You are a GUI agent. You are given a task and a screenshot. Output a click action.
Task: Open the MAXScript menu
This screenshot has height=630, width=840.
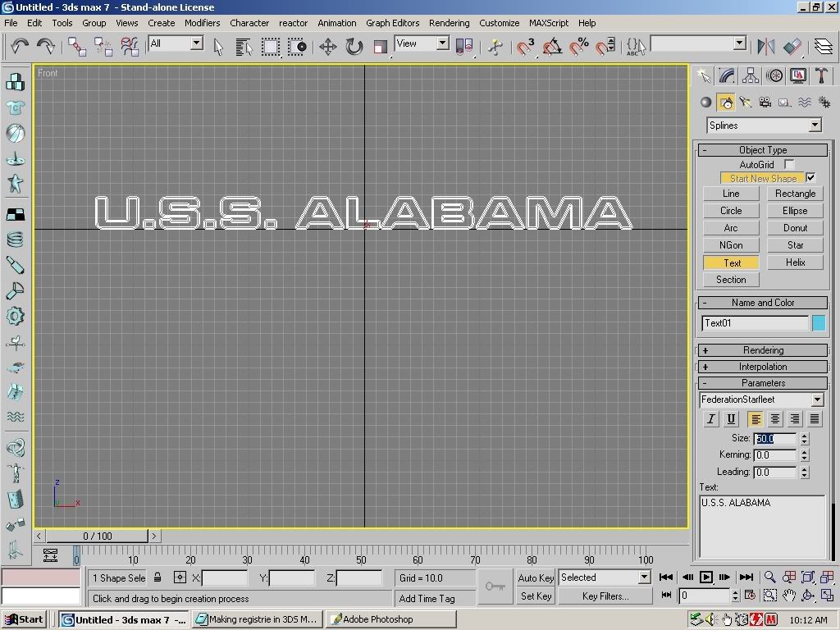tap(549, 23)
